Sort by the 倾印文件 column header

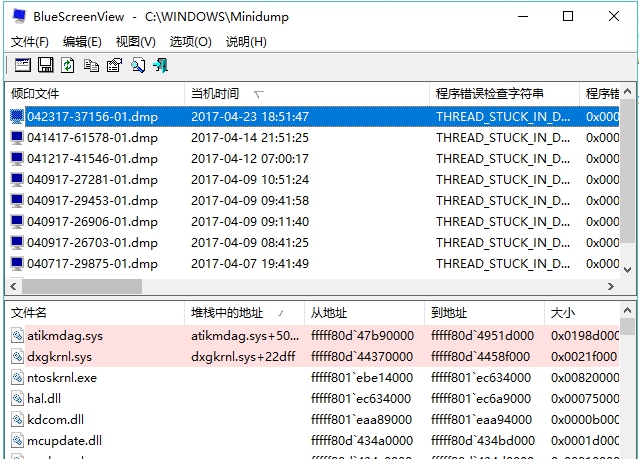point(95,94)
